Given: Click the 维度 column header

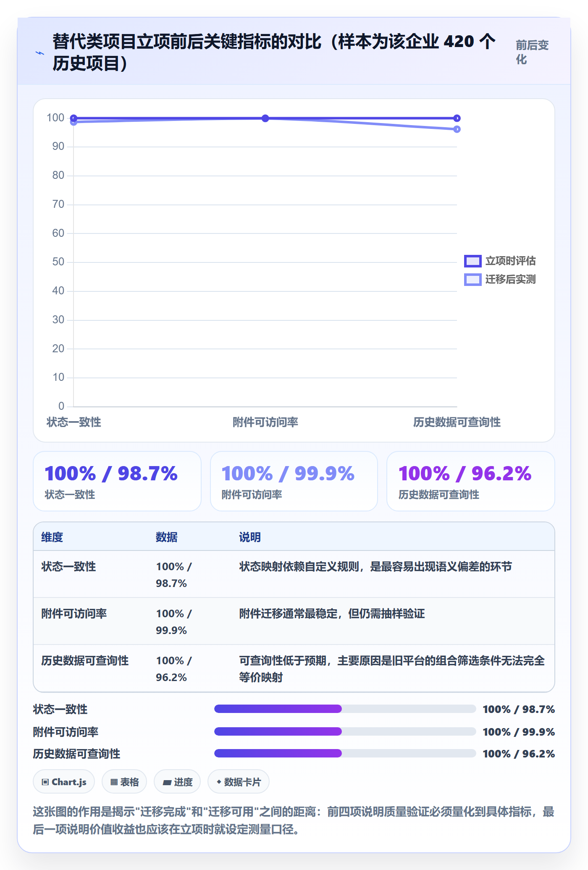Looking at the screenshot, I should tap(52, 537).
